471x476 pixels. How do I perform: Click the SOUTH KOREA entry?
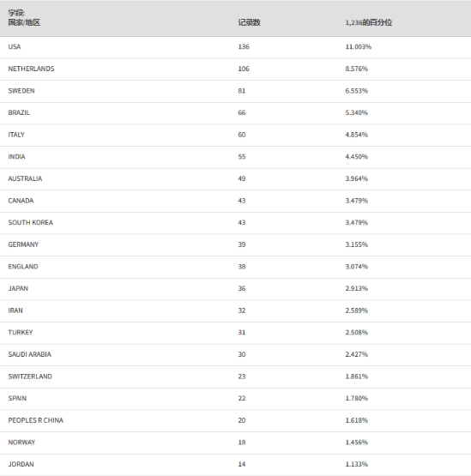(30, 222)
